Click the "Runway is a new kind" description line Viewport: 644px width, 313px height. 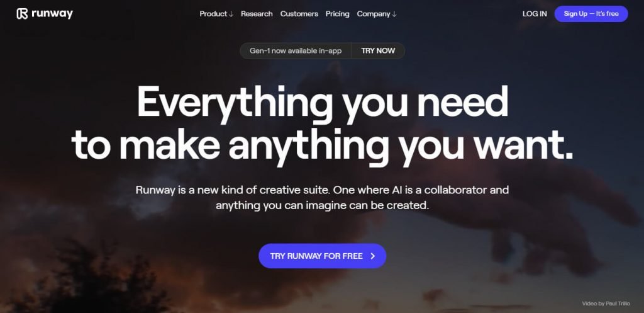pos(323,190)
